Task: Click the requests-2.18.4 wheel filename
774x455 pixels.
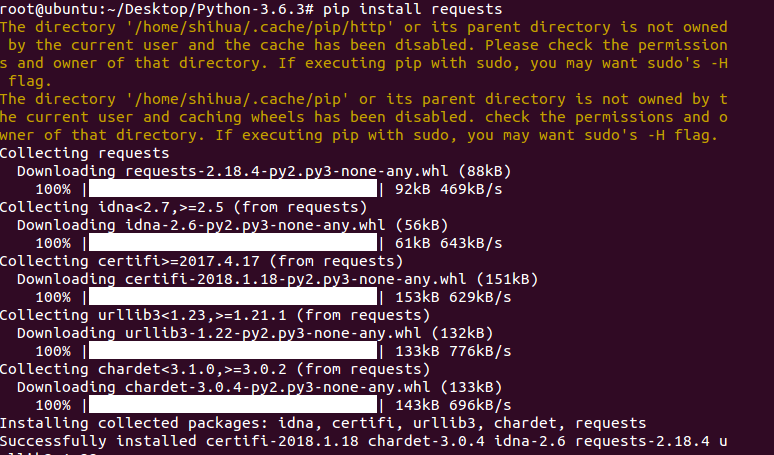Action: coord(286,171)
